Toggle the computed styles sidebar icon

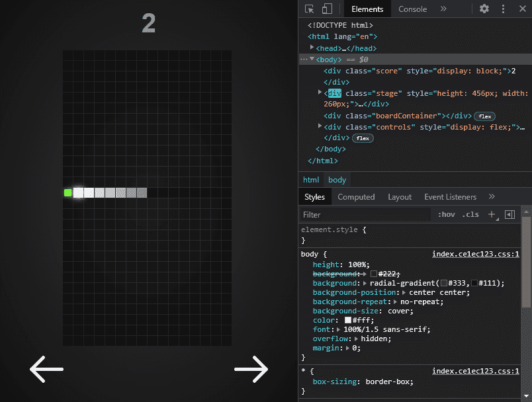point(510,214)
